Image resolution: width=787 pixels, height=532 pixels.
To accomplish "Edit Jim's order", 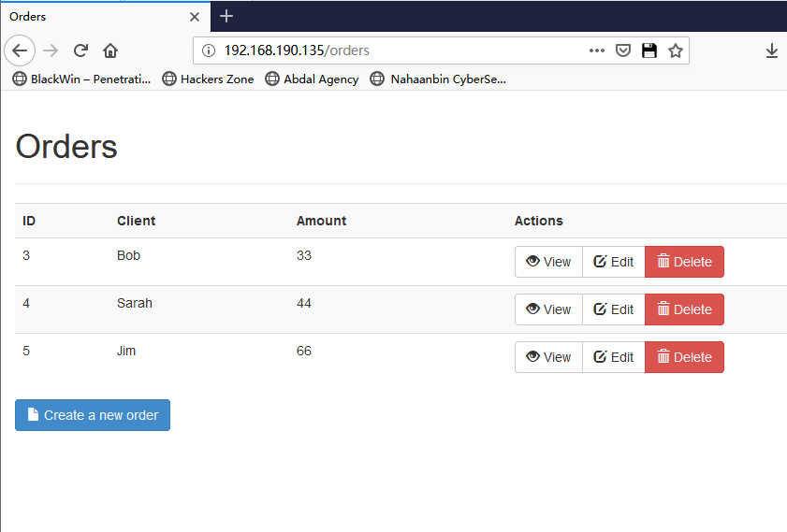I will (614, 357).
